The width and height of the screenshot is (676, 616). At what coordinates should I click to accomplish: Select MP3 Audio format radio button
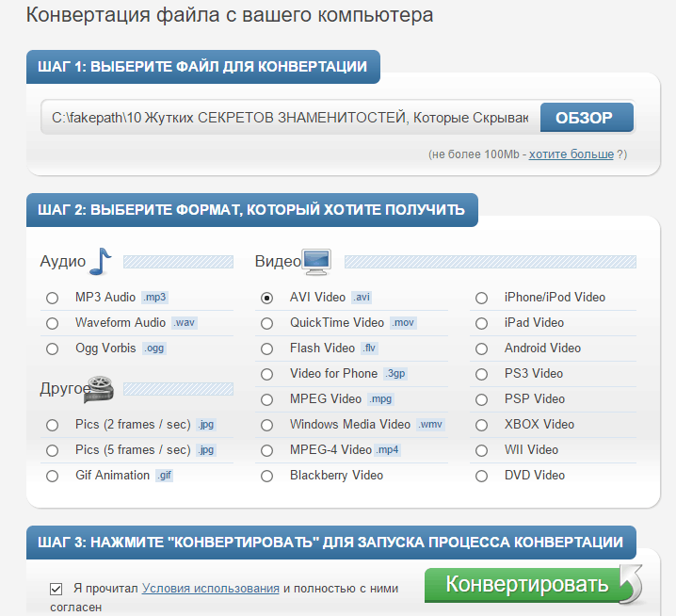52,299
